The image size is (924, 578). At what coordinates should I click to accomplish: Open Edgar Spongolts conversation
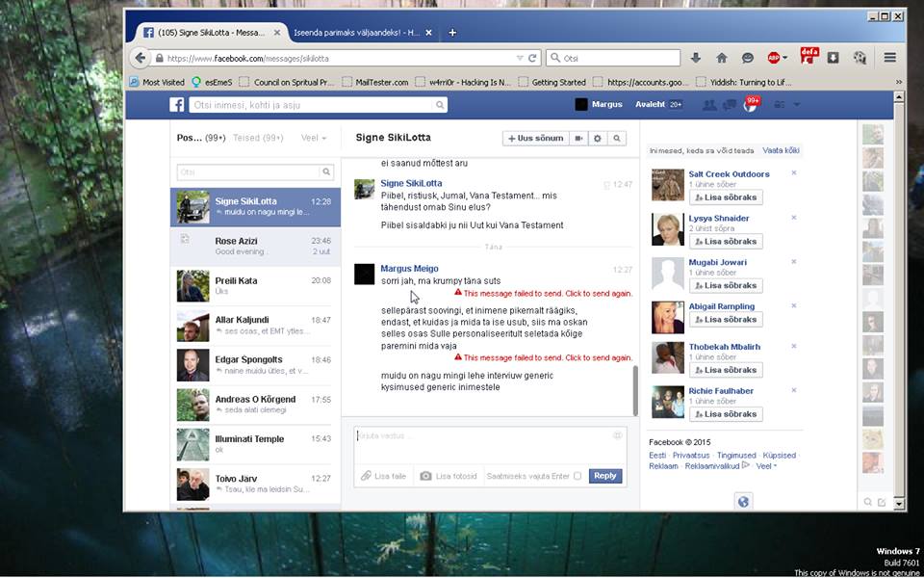click(x=255, y=365)
